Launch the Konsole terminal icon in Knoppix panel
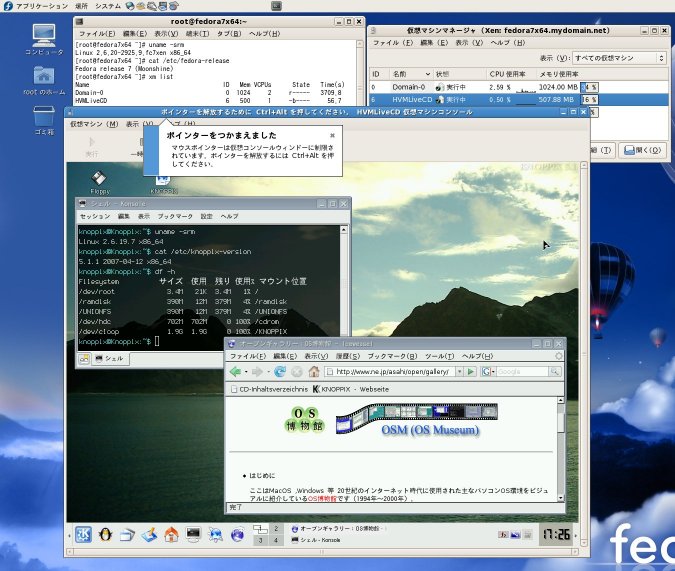 coord(193,534)
